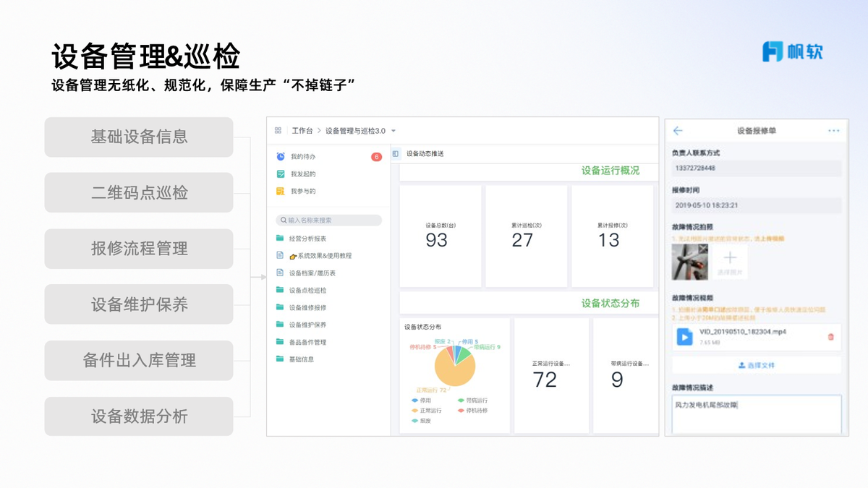The image size is (868, 488).
Task: Click the 设备总数(台) 93 card
Action: click(x=441, y=236)
